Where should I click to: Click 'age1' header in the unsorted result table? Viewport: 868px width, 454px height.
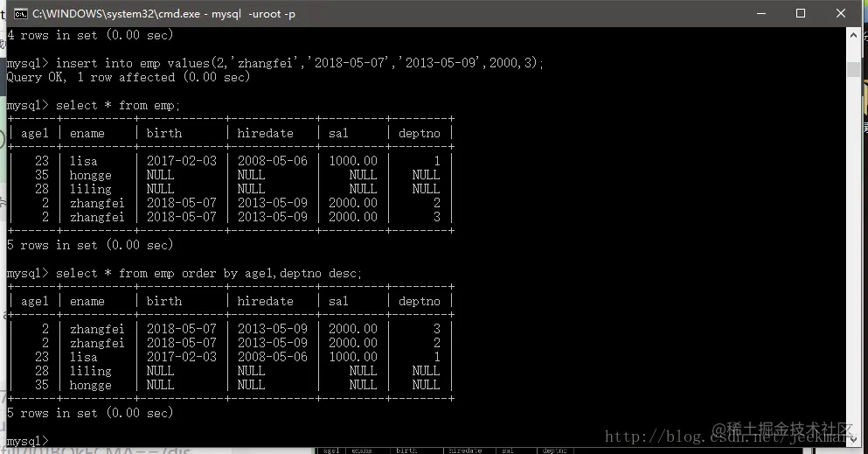(35, 134)
